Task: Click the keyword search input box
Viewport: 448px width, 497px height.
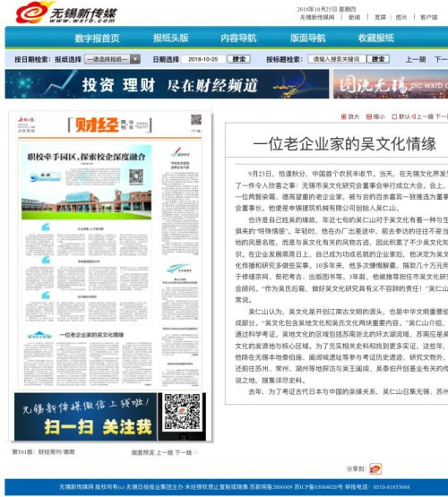Action: (x=337, y=59)
